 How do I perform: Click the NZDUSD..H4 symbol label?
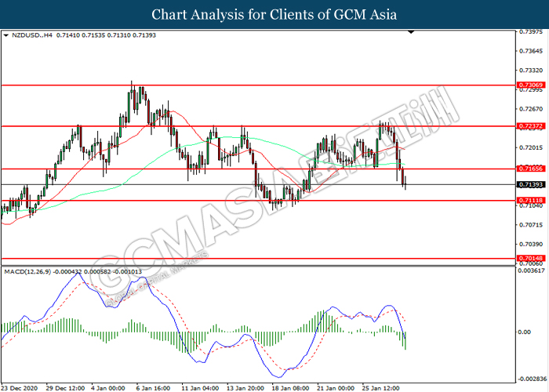pos(31,35)
